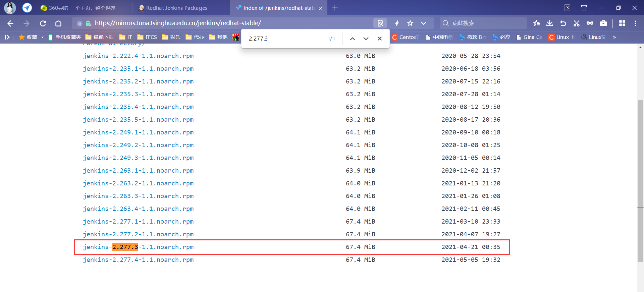The image size is (644, 292).
Task: Click the page vertical scrollbar thumb
Action: point(640,180)
